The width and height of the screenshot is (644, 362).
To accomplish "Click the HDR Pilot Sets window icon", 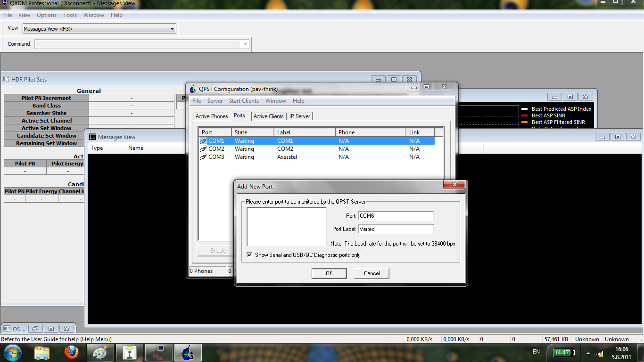I will point(6,80).
